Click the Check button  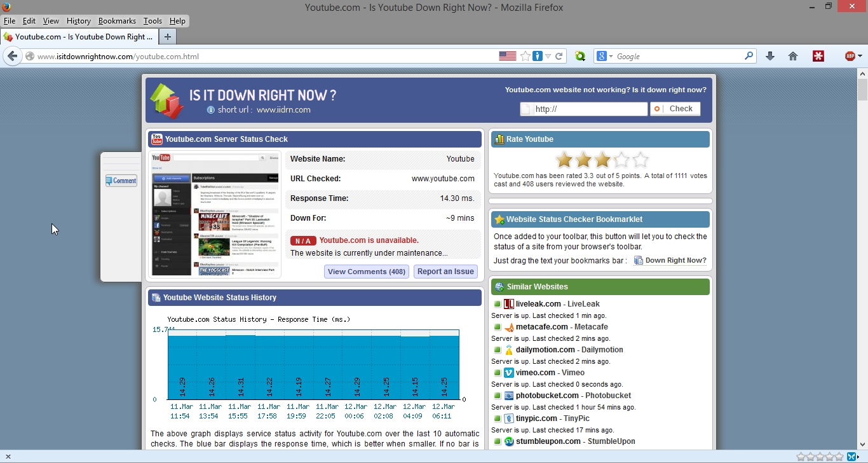pos(675,109)
